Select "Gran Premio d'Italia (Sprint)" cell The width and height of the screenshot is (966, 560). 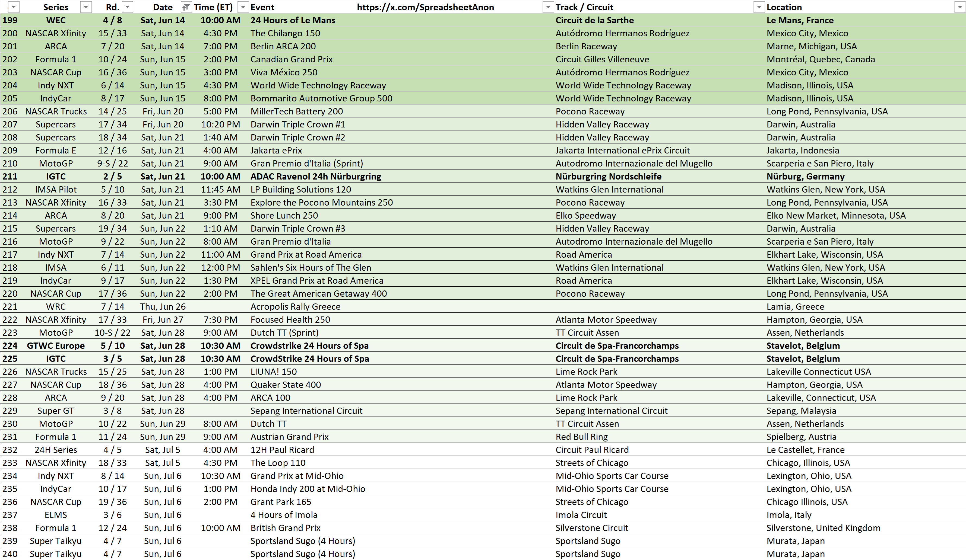click(x=307, y=164)
